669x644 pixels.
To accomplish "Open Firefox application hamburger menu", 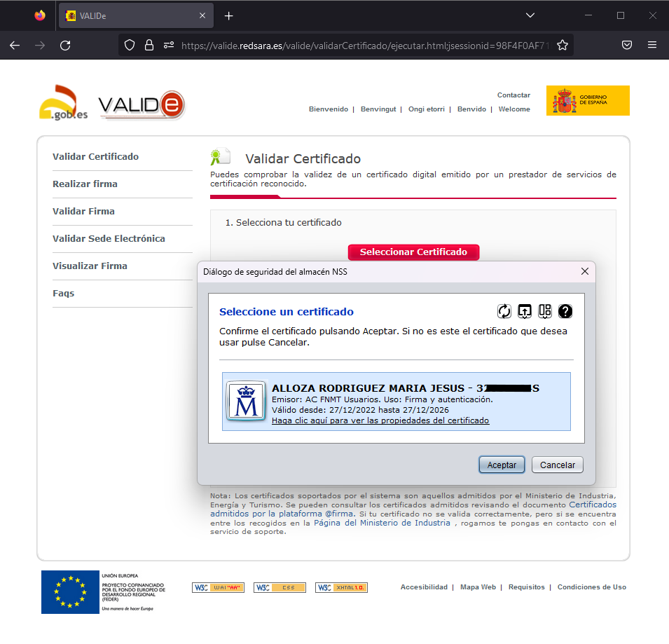I will pyautogui.click(x=652, y=46).
